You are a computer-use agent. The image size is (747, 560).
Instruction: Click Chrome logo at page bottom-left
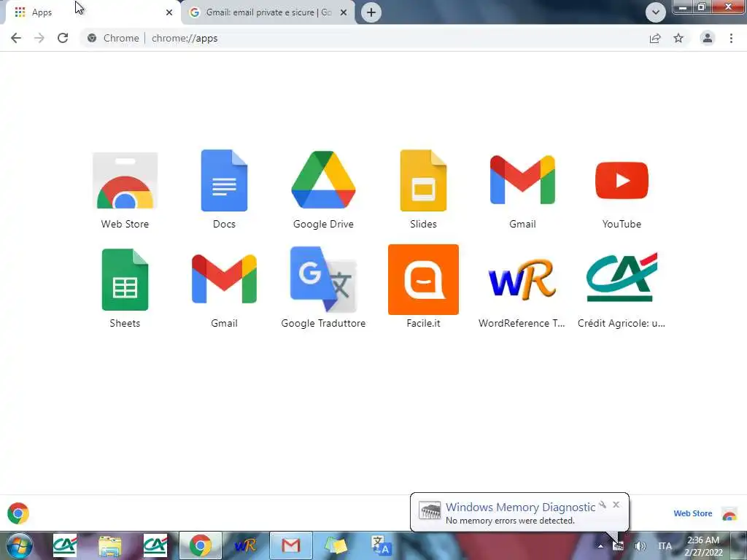click(x=18, y=513)
